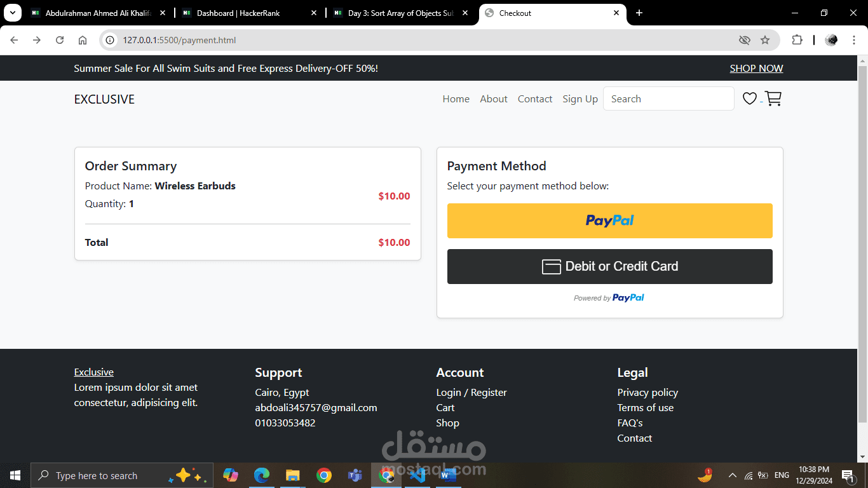Viewport: 868px width, 488px height.
Task: Open Login / Register footer link
Action: click(x=471, y=392)
